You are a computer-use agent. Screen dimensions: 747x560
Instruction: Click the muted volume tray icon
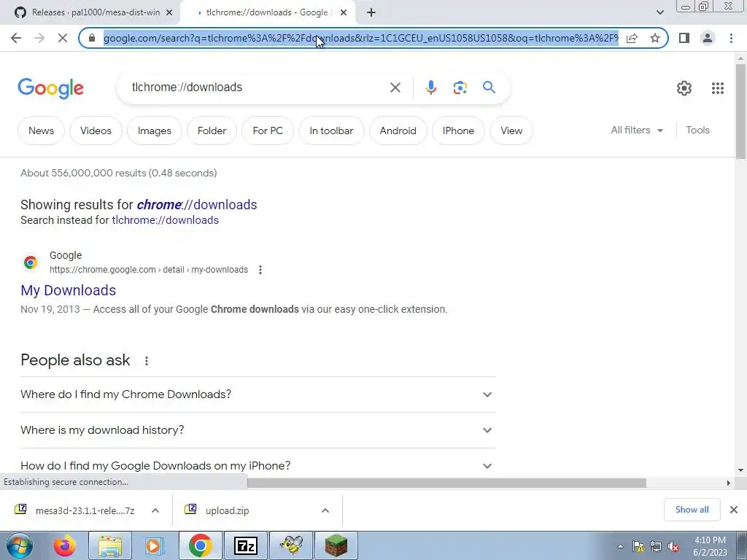click(673, 547)
